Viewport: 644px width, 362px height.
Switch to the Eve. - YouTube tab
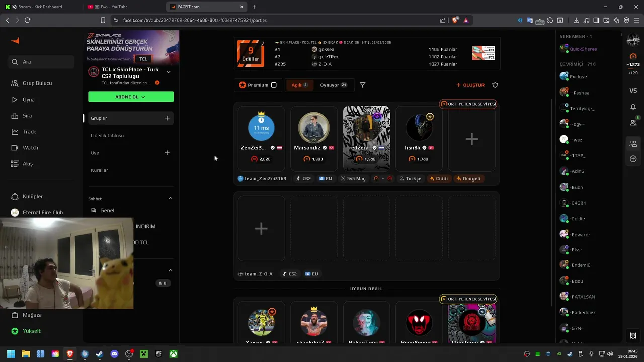point(123,7)
